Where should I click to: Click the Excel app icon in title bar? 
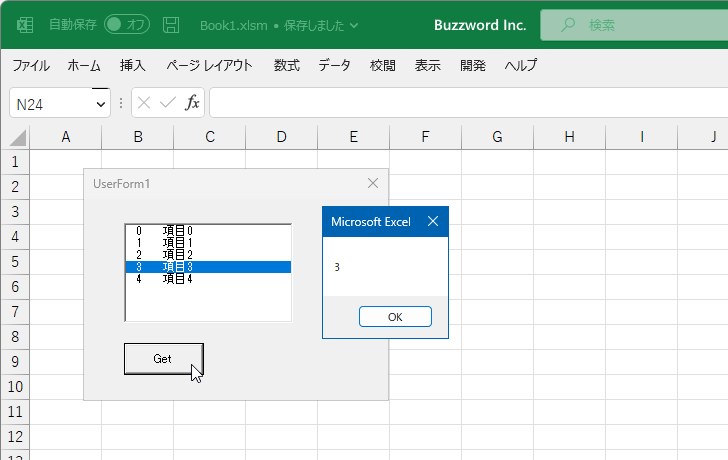25,25
